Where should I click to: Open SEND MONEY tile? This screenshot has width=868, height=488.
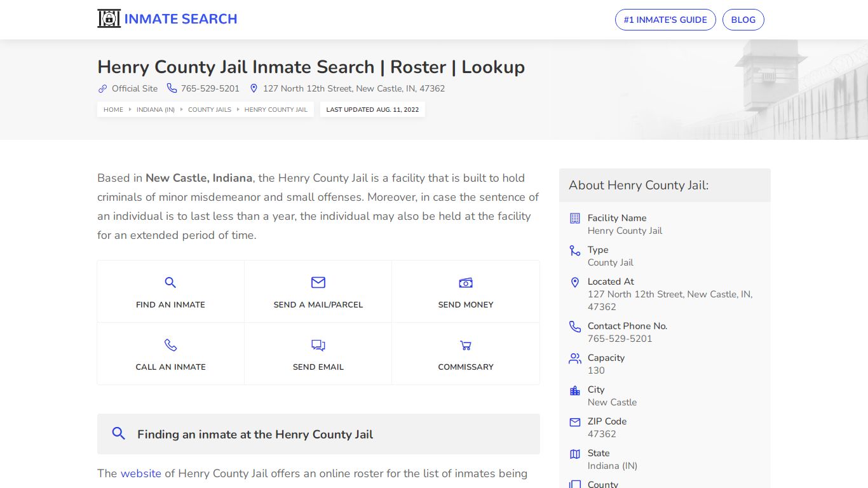[x=466, y=292]
